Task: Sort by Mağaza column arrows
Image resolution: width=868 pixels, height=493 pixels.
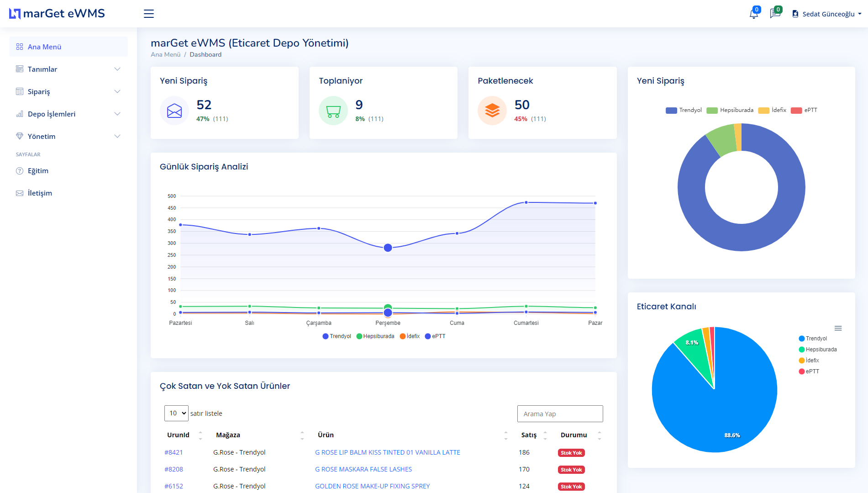Action: [x=302, y=435]
